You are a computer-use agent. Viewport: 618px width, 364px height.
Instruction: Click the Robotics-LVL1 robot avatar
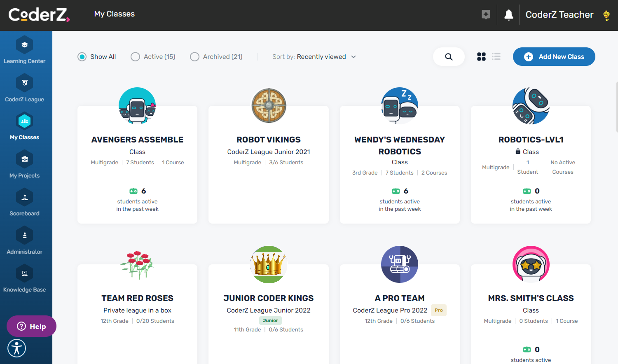pos(531,106)
